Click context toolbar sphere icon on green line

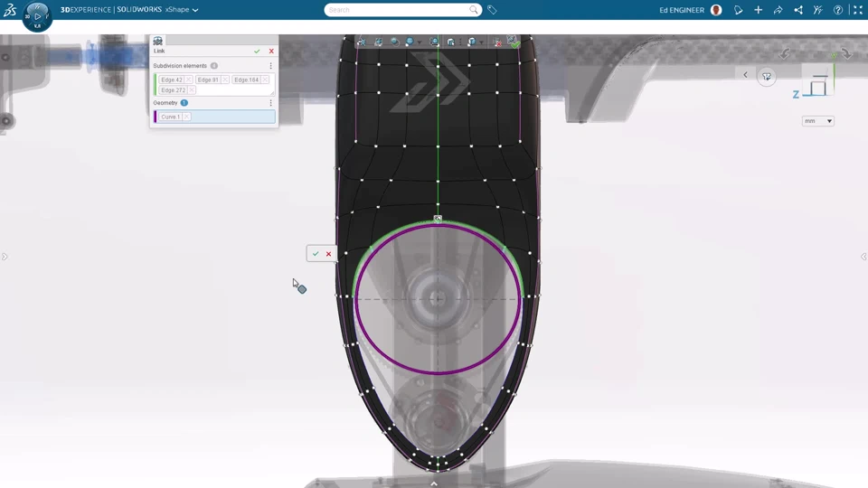click(435, 42)
